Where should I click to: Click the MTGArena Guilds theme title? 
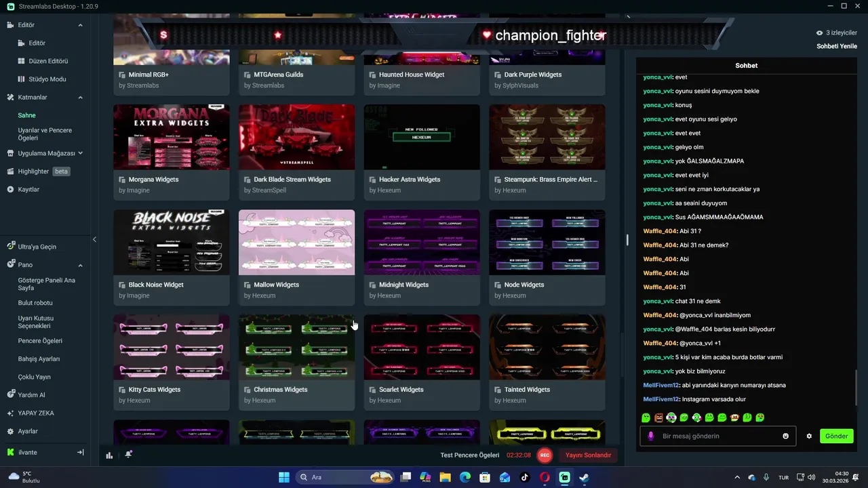279,75
